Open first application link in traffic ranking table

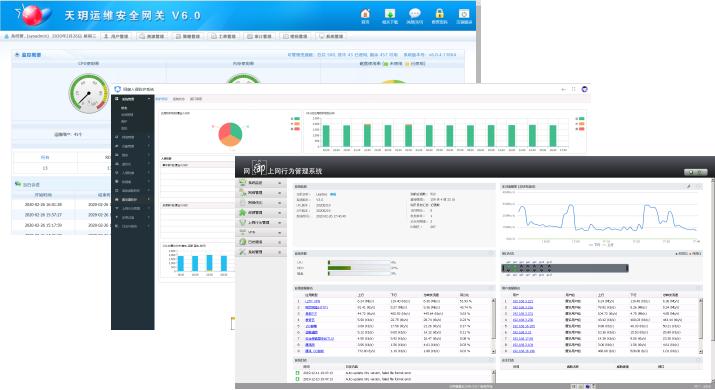[x=312, y=302]
